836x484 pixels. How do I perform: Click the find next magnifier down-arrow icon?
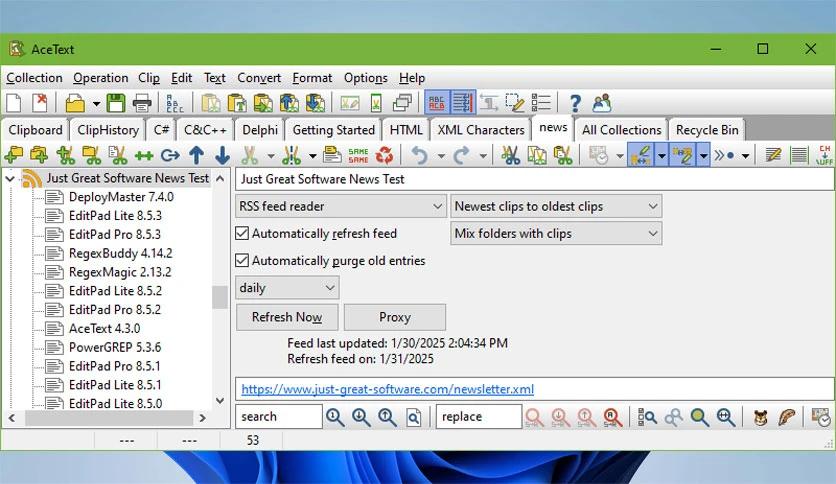coord(361,417)
